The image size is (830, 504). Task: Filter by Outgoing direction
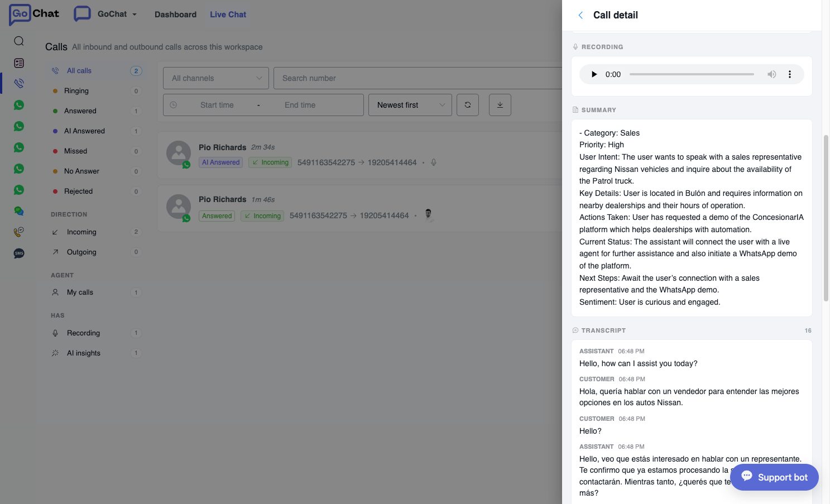[96, 252]
